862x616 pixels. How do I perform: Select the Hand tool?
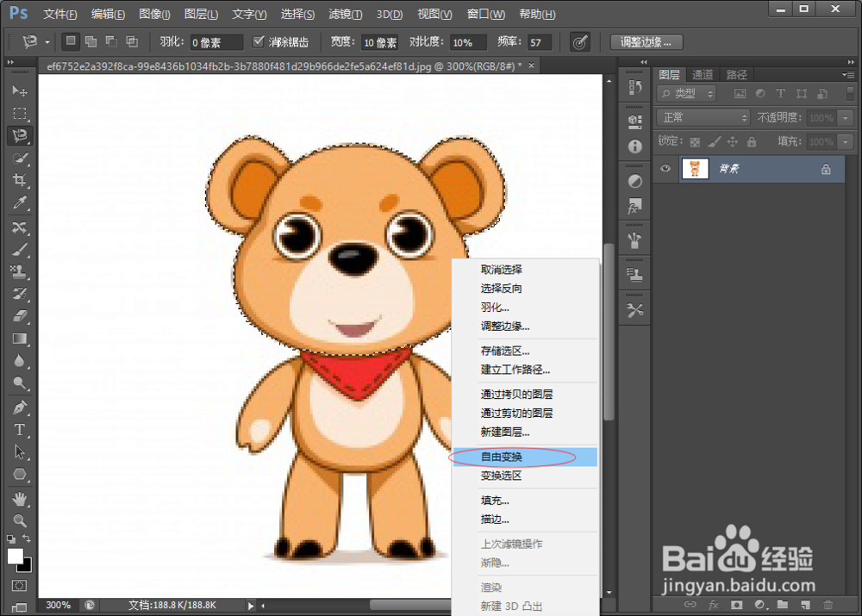pyautogui.click(x=20, y=497)
